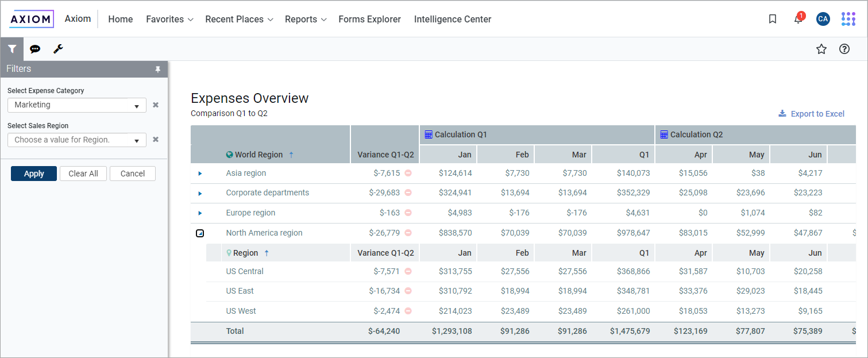This screenshot has width=868, height=358.
Task: Open the Reports menu
Action: (306, 20)
